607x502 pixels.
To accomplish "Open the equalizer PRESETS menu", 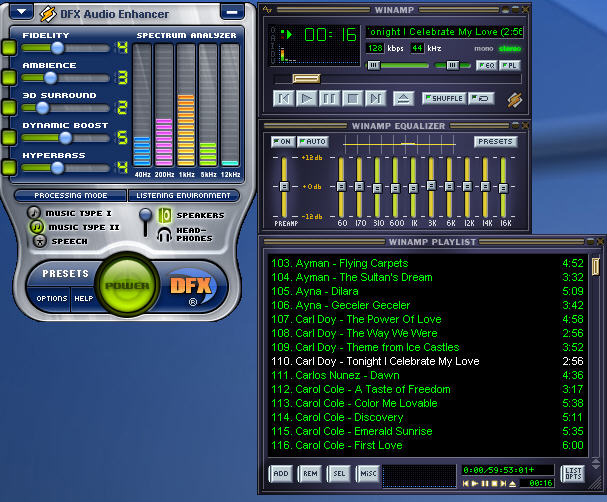I will point(495,142).
